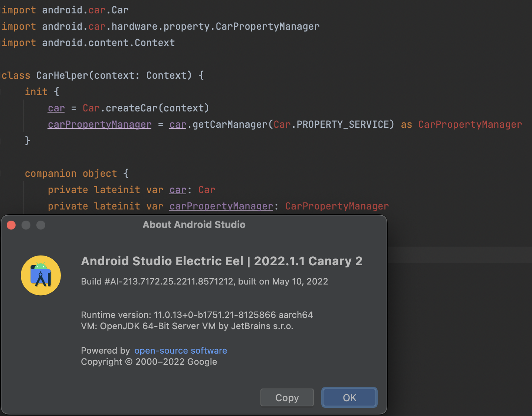Close About Android Studio with red button

click(x=11, y=225)
